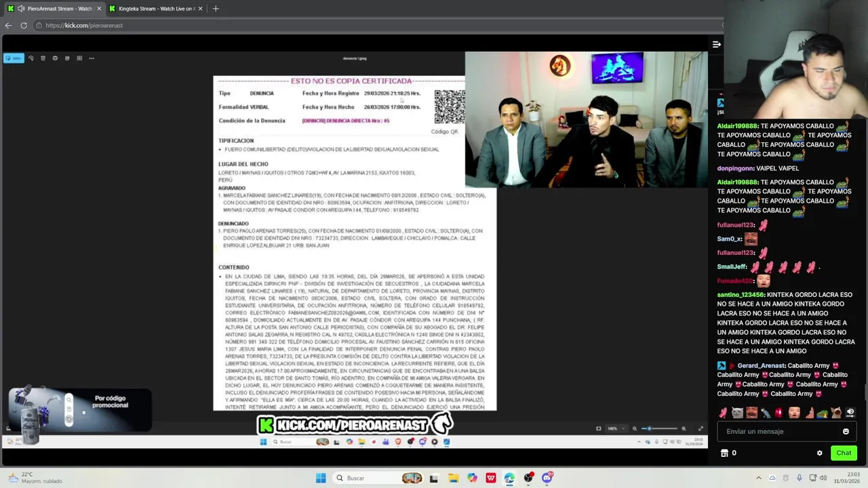Screen dimensions: 868x488
Task: Mute the PieroArenast tab via speaker icon
Action: point(21,9)
